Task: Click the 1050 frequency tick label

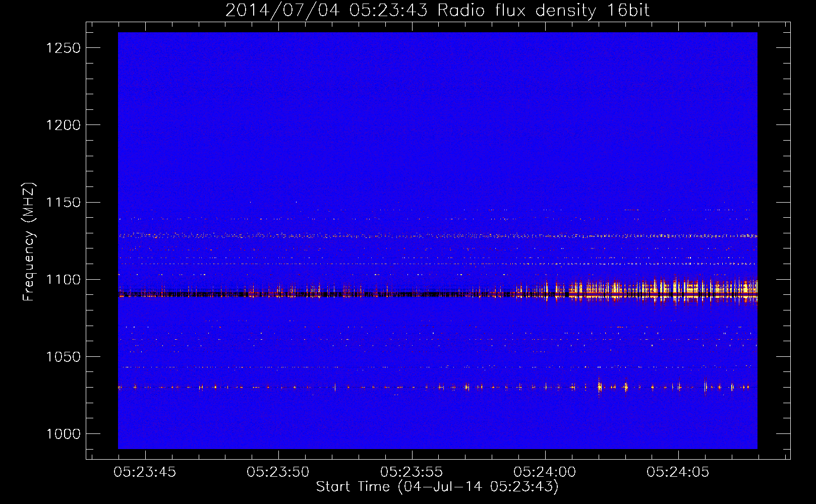Action: point(63,357)
